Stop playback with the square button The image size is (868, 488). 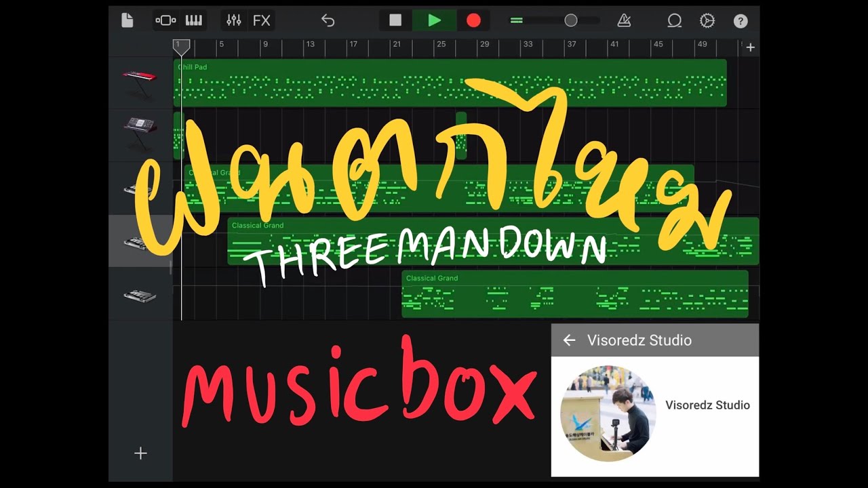click(395, 20)
